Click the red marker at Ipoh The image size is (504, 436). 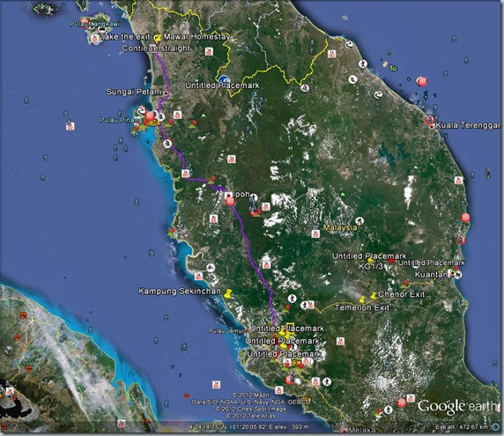tap(230, 202)
